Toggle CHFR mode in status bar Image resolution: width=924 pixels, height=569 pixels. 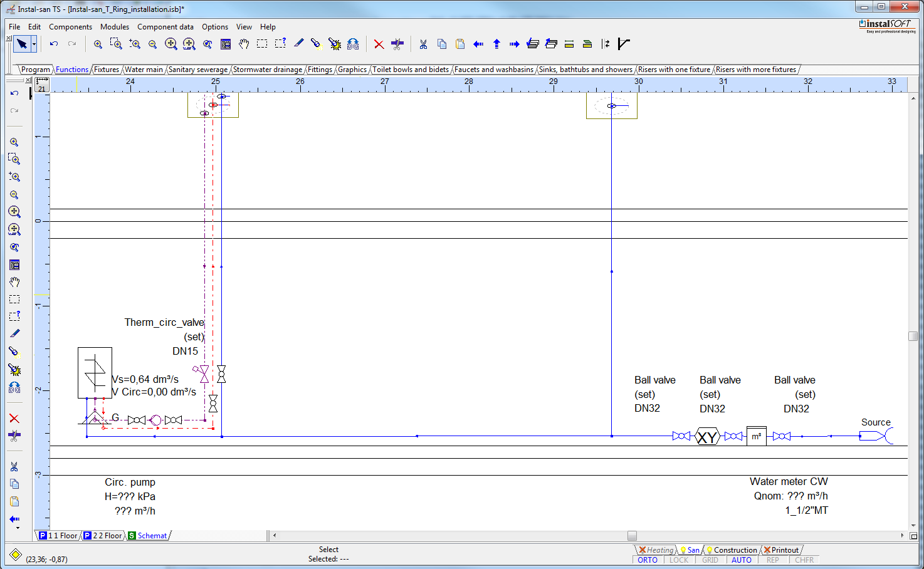pyautogui.click(x=804, y=560)
